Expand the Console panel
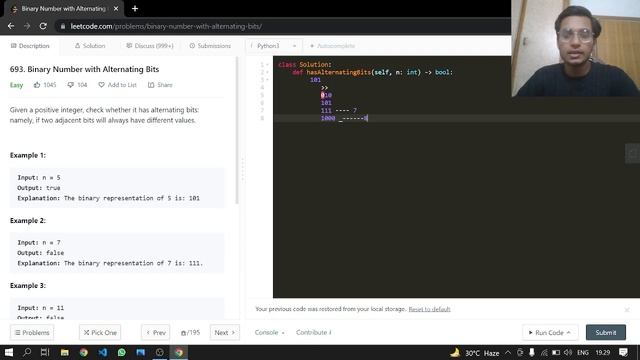Viewport: 640px width, 360px height. pyautogui.click(x=269, y=333)
